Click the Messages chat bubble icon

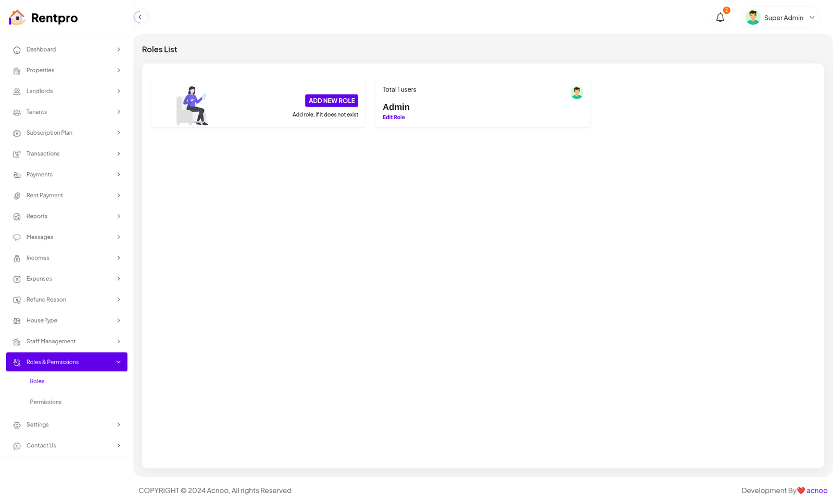point(17,237)
